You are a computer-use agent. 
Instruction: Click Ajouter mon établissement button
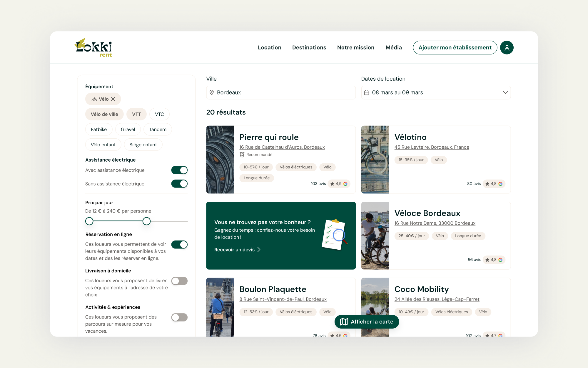click(x=455, y=48)
